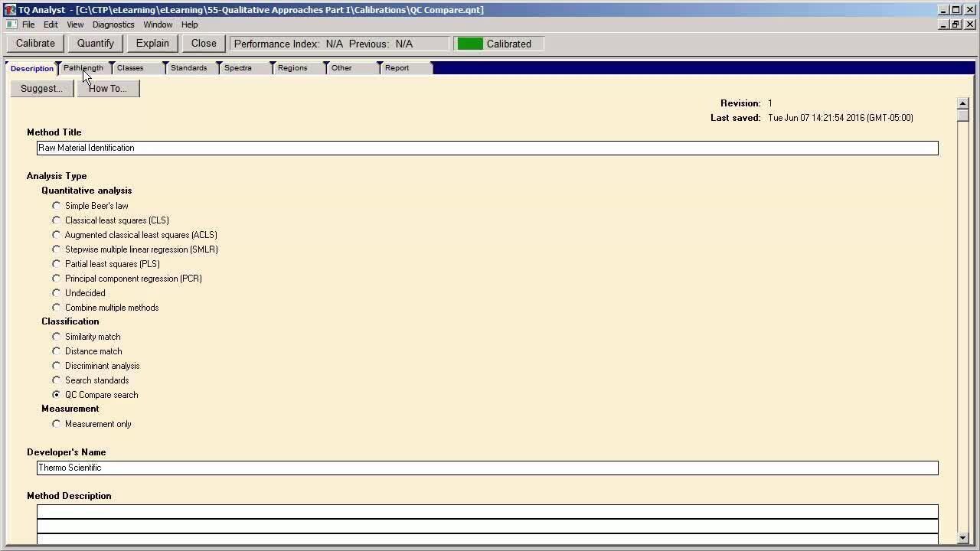Restore the inner document window
Viewport: 980px width, 551px height.
(x=955, y=24)
